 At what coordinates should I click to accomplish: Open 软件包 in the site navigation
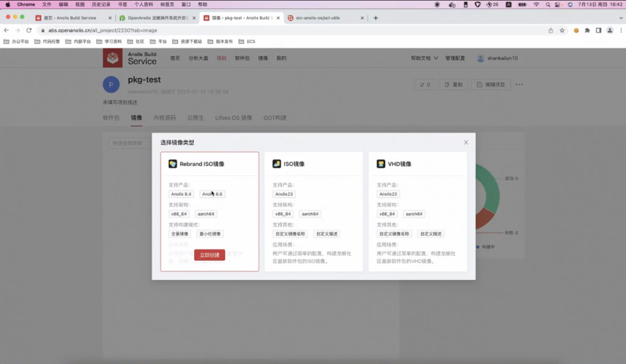[242, 59]
